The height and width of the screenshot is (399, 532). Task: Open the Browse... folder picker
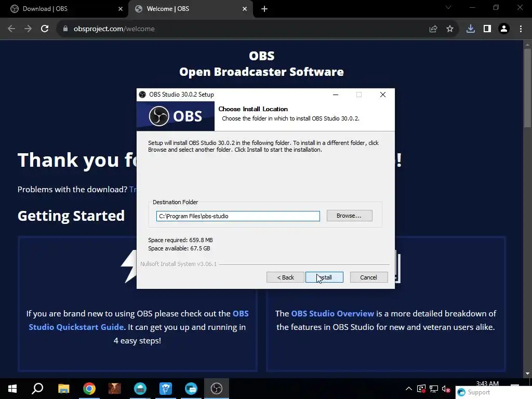click(349, 216)
